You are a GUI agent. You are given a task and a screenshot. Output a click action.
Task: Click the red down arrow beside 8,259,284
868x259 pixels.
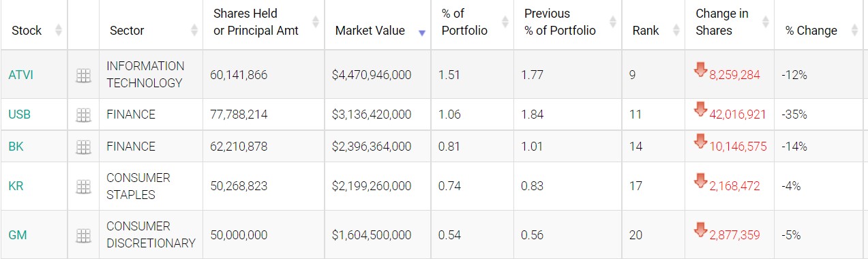point(701,70)
